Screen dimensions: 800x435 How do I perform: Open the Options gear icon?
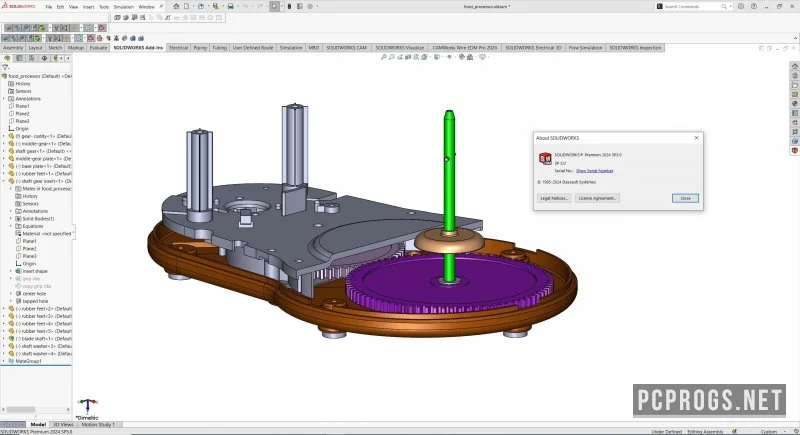click(310, 6)
